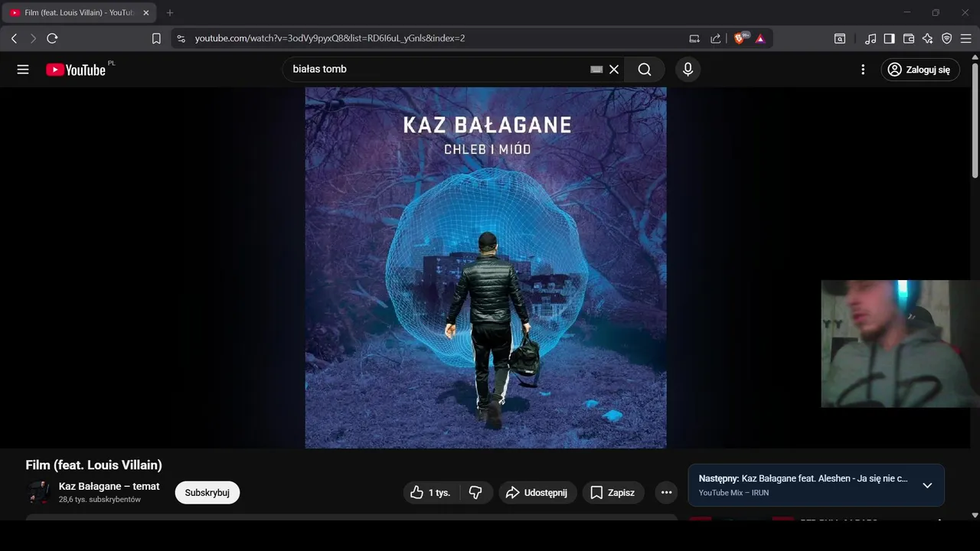Share this page icon in address bar
Screen dimensions: 980x551
pyautogui.click(x=716, y=38)
